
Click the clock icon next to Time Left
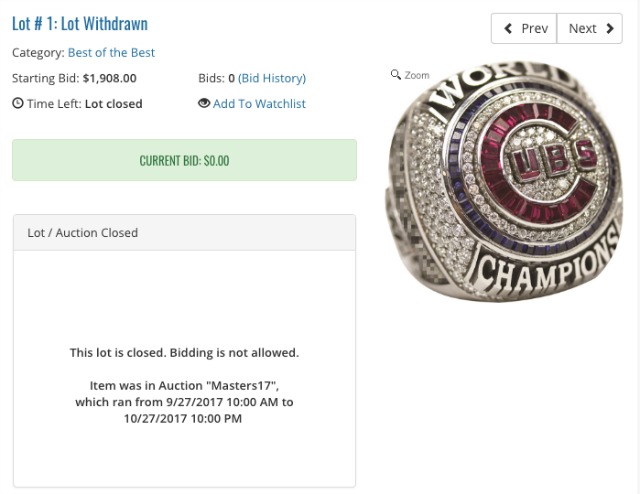[x=18, y=103]
